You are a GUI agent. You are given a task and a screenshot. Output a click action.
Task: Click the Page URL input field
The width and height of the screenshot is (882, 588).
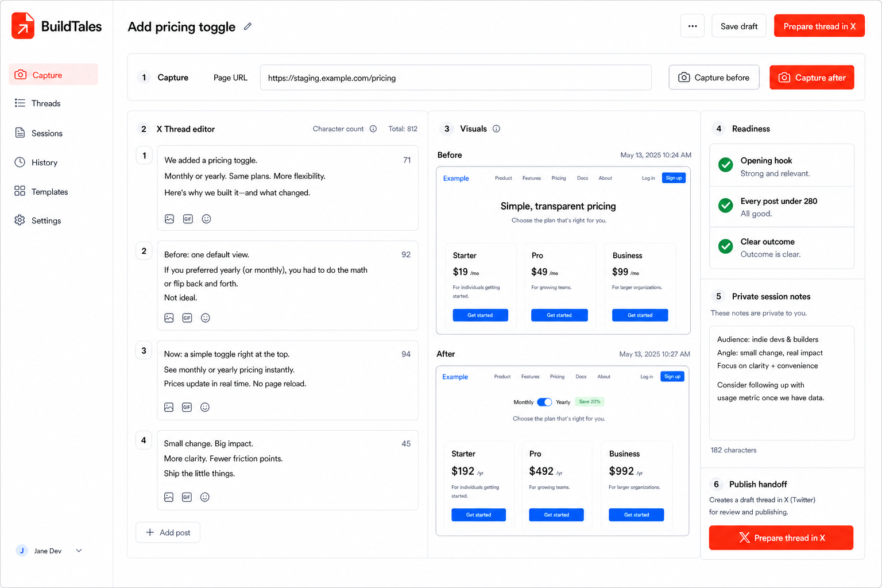[x=456, y=78]
